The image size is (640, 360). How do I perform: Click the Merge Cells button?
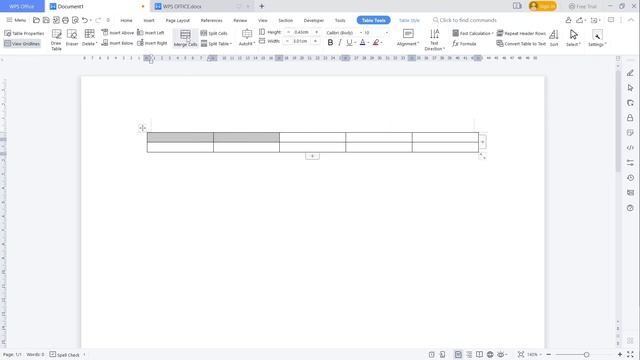(185, 38)
